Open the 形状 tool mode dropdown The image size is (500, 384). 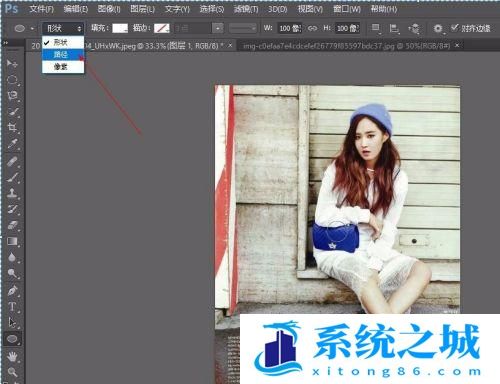[x=62, y=28]
